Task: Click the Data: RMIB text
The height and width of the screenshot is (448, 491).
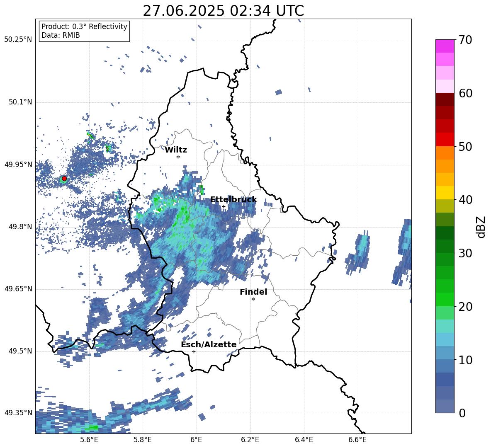Action: [61, 35]
